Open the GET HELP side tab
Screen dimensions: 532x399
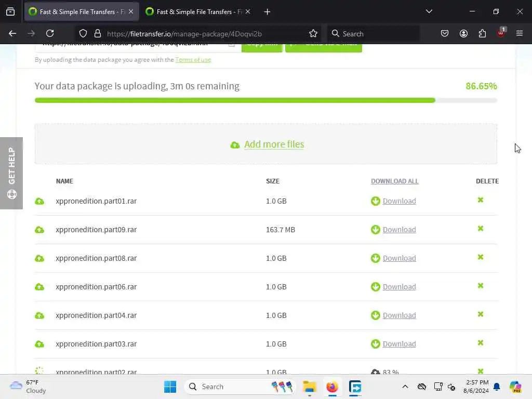point(11,173)
